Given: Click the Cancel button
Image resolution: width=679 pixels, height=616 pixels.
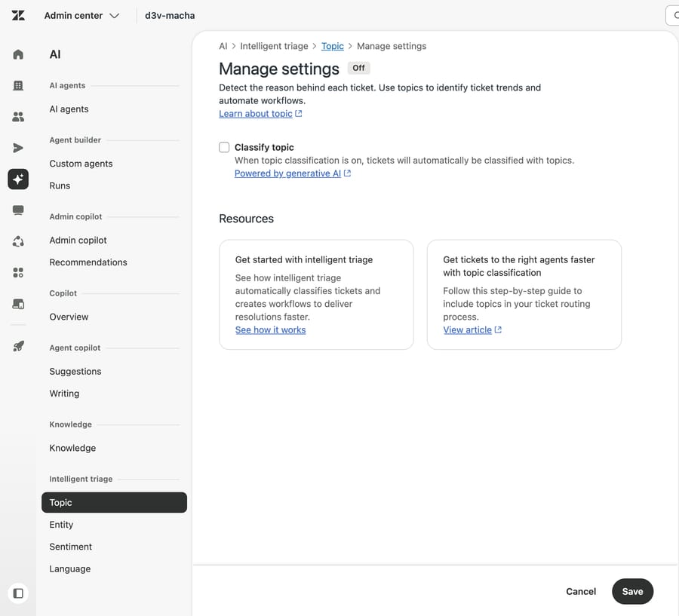Looking at the screenshot, I should click(x=581, y=591).
